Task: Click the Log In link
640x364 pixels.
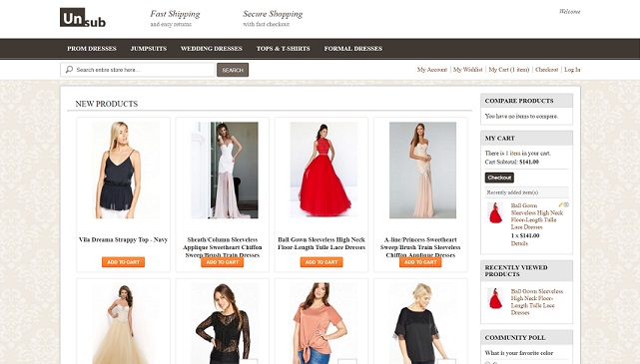Action: 572,70
